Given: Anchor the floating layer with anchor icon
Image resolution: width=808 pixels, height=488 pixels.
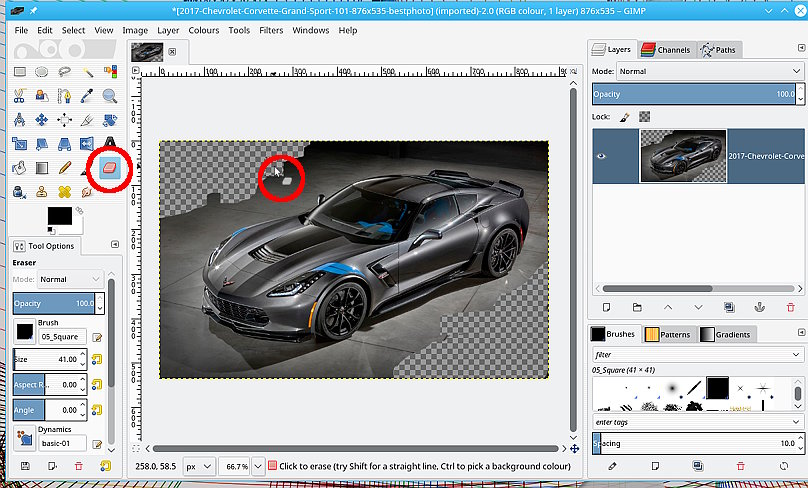Looking at the screenshot, I should pyautogui.click(x=758, y=306).
